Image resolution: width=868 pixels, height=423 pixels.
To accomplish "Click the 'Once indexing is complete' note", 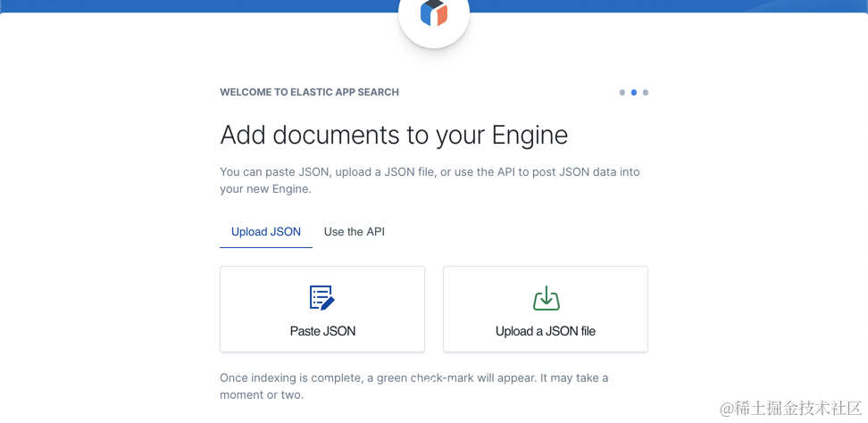I will (414, 386).
